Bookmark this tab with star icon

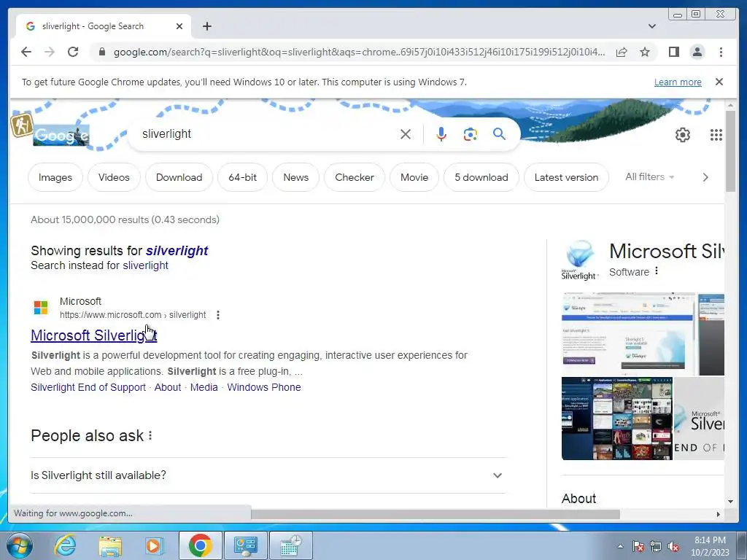[x=645, y=52]
